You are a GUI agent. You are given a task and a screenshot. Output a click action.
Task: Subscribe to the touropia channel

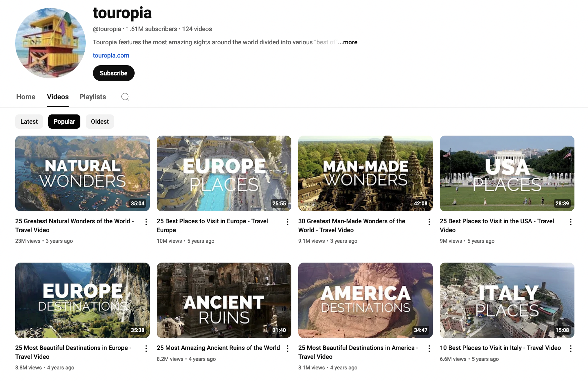coord(113,73)
